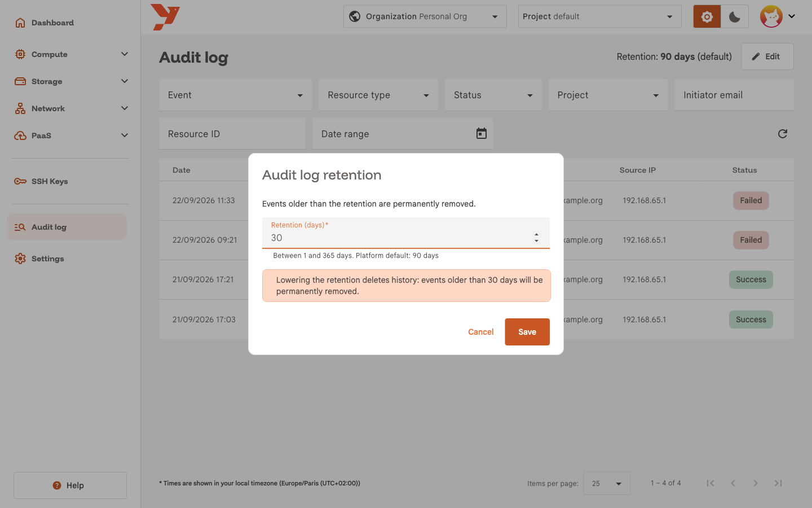Click the Success badge for 21/09/2026 17:03

pyautogui.click(x=751, y=319)
